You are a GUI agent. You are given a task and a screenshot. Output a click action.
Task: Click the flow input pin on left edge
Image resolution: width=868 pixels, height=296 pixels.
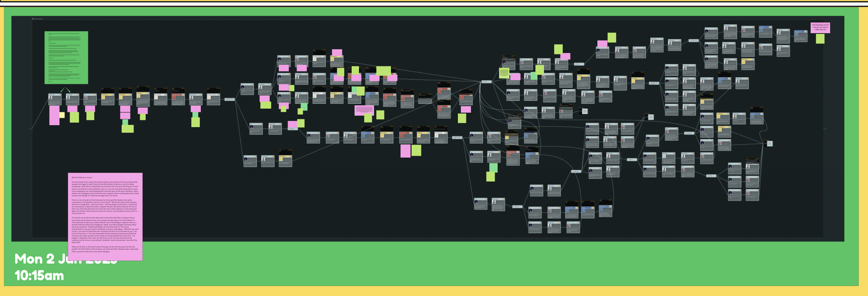click(x=31, y=128)
